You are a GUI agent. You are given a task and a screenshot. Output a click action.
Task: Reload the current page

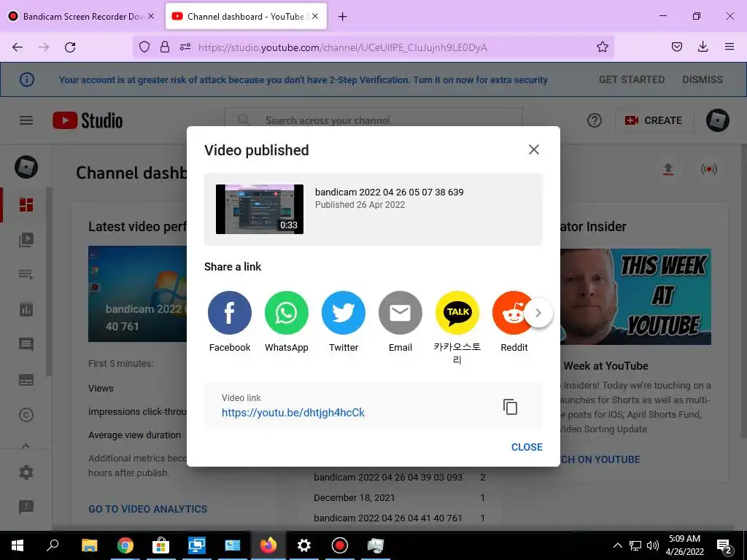(x=70, y=47)
